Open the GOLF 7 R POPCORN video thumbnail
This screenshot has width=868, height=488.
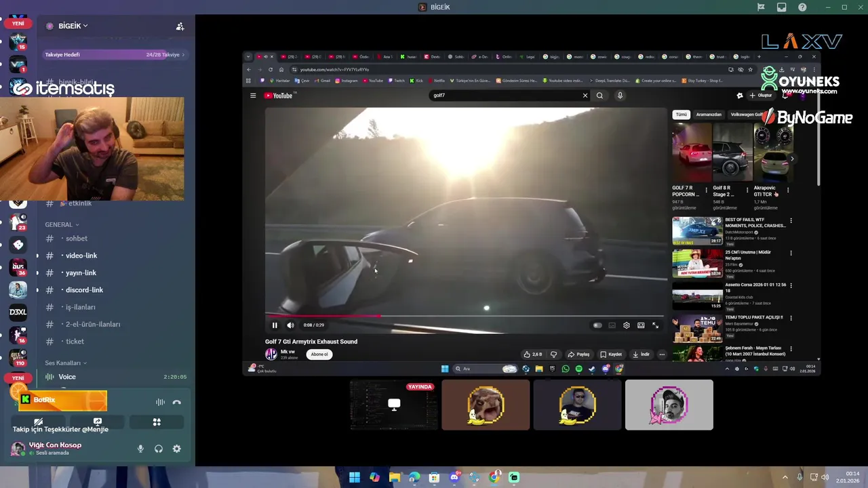point(692,152)
